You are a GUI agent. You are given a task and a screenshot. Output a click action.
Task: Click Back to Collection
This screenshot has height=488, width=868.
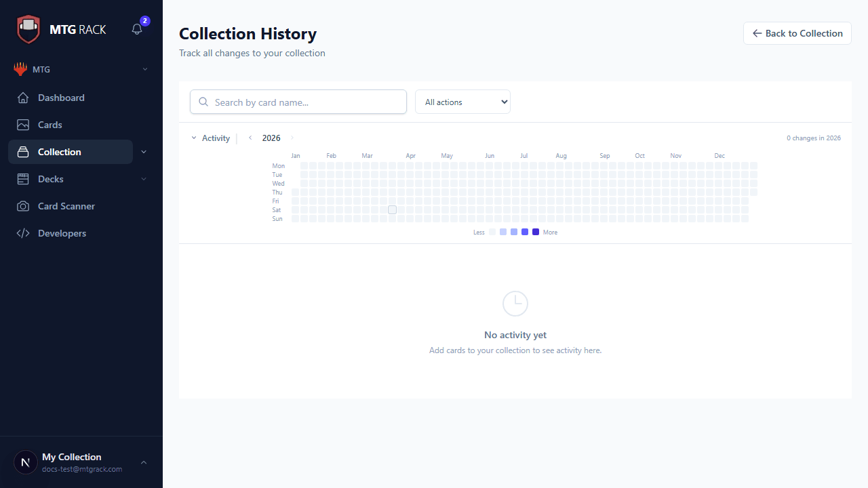797,33
